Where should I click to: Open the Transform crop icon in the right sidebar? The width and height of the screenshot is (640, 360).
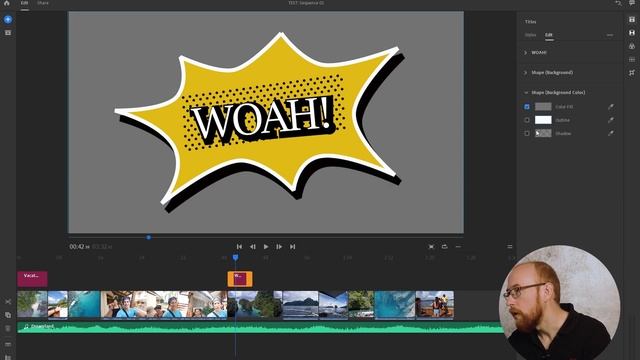tap(632, 73)
